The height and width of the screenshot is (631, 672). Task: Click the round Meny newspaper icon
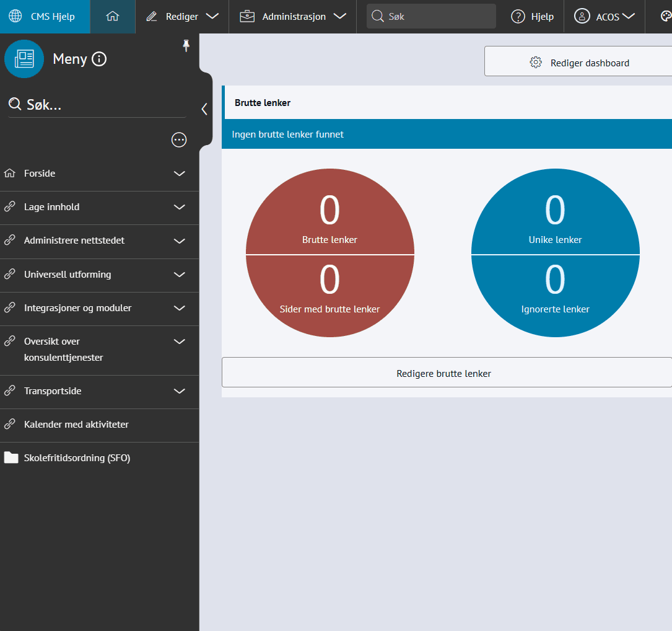[x=24, y=59]
